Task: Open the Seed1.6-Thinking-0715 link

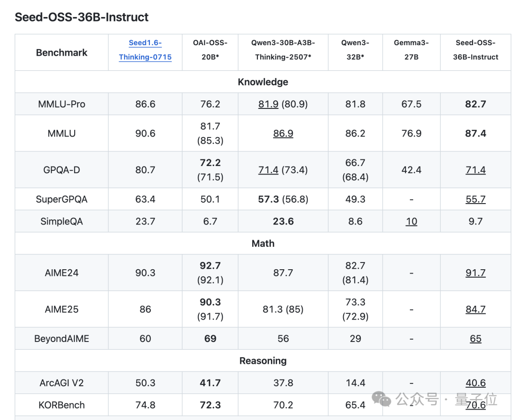Action: coord(145,50)
